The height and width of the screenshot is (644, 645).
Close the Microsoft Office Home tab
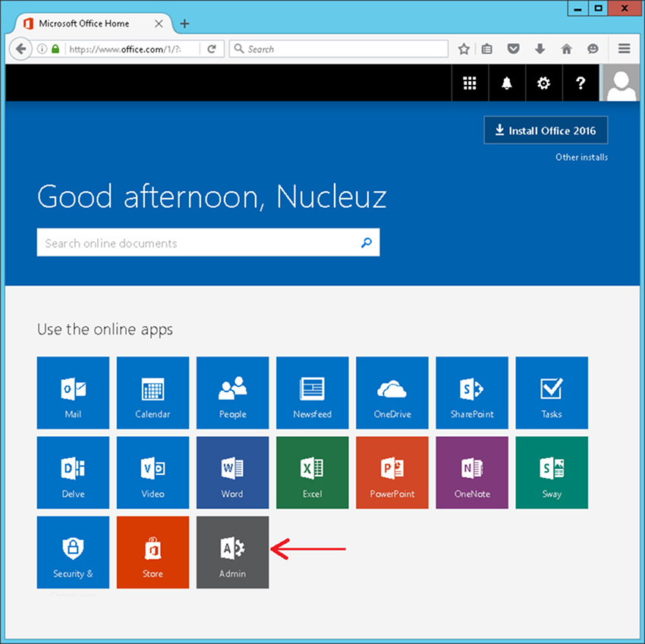pyautogui.click(x=159, y=24)
